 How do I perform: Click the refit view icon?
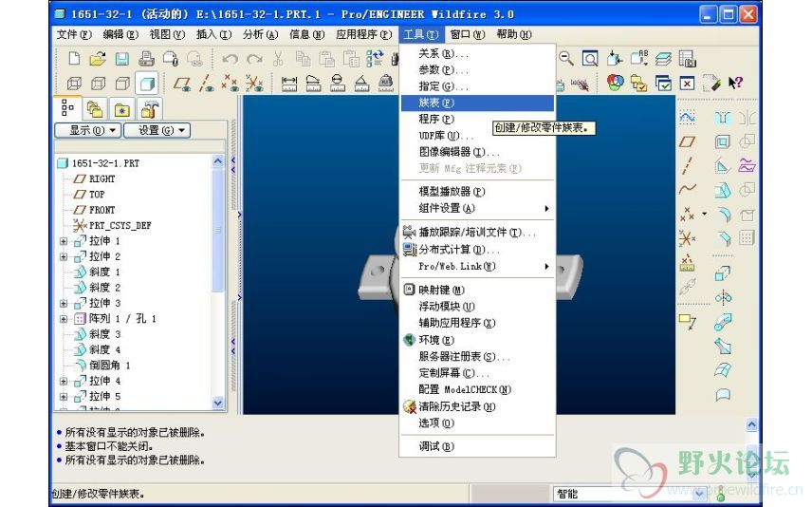tap(590, 59)
